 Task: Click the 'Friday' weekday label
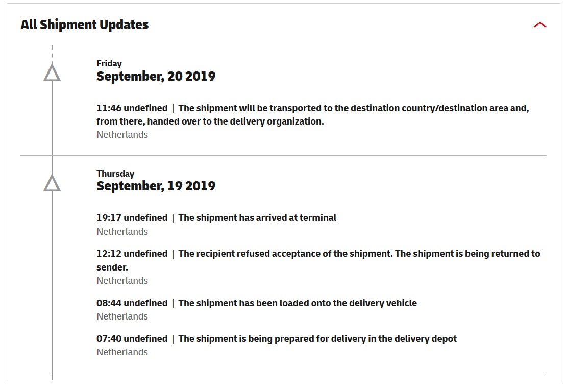click(x=109, y=63)
